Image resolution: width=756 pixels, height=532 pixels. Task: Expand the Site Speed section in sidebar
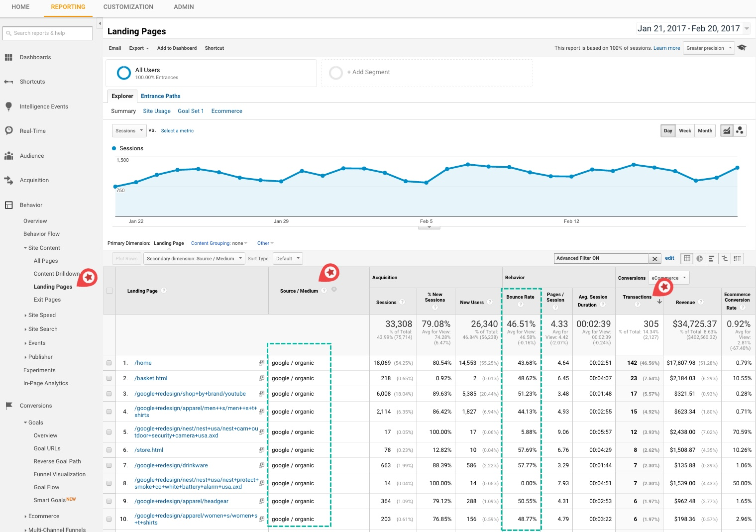42,315
